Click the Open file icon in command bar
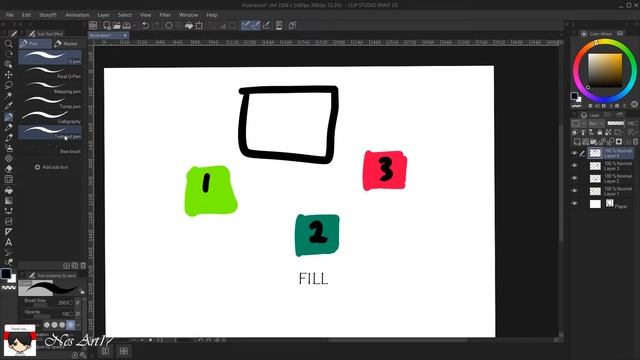 point(117,25)
